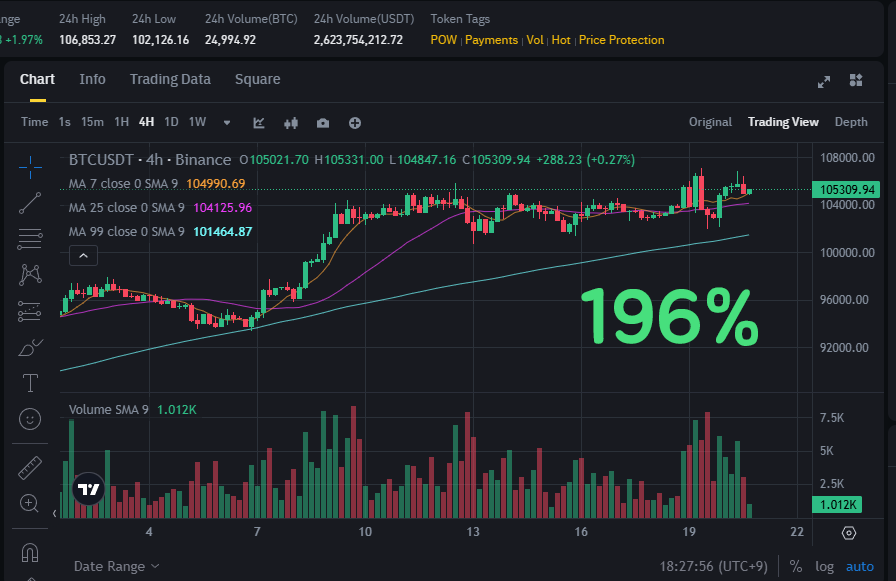
Task: Set chart interval to 1W
Action: [x=197, y=122]
